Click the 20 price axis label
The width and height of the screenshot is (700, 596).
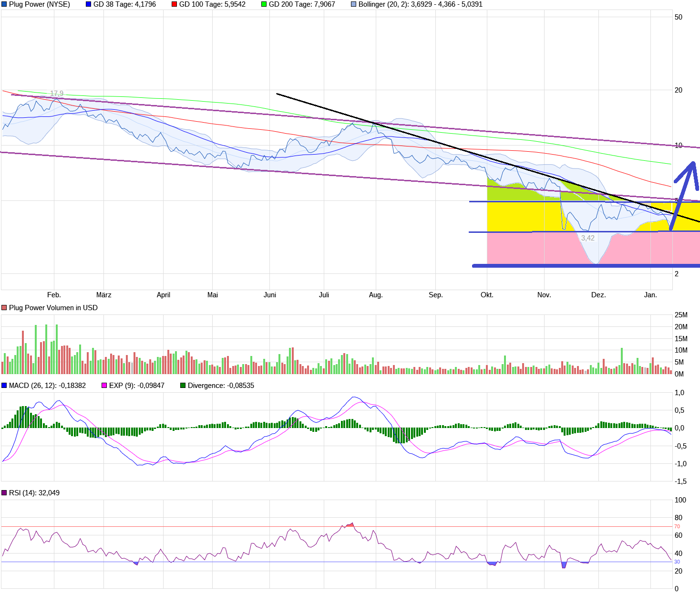tap(679, 90)
